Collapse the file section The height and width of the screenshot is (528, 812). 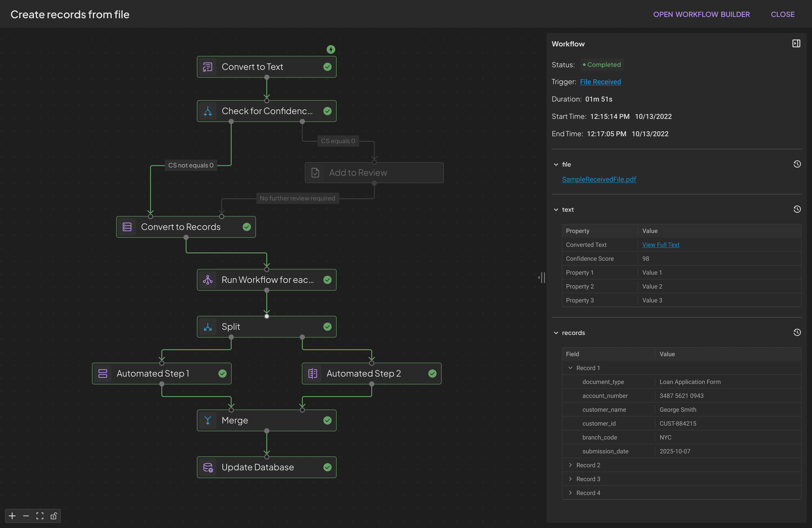click(x=556, y=164)
